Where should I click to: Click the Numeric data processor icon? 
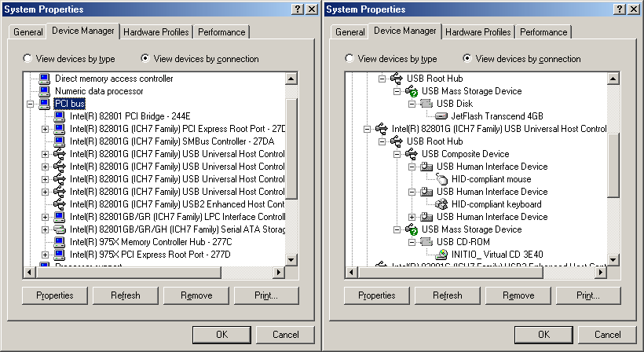45,91
